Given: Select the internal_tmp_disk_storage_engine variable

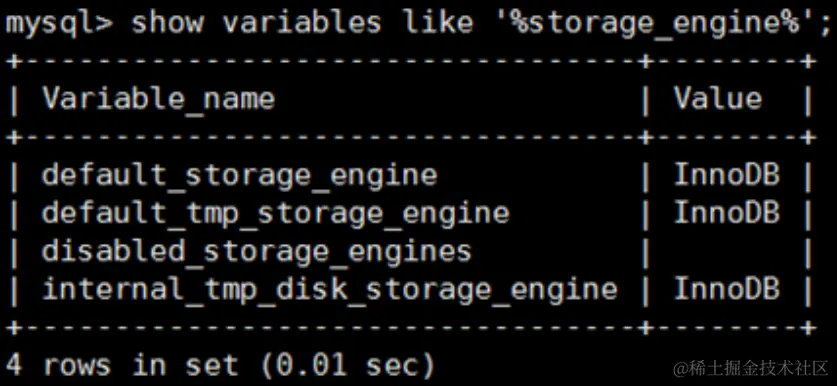Looking at the screenshot, I should point(330,290).
